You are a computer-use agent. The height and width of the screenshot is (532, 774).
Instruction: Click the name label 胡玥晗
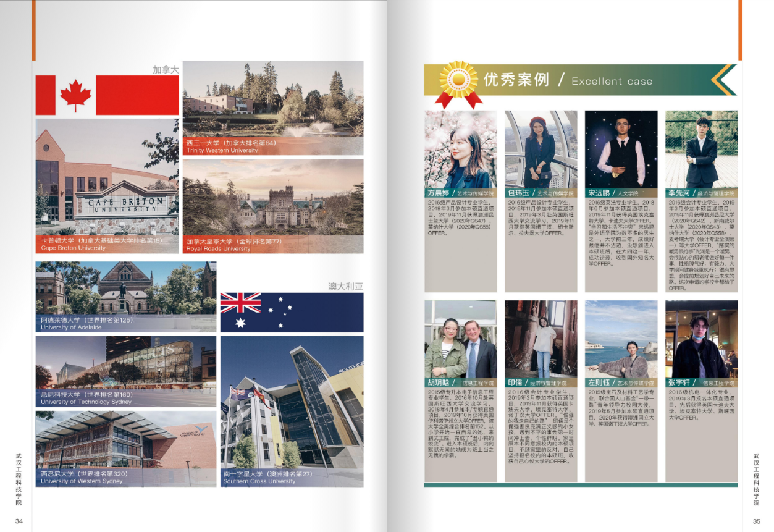tap(439, 382)
